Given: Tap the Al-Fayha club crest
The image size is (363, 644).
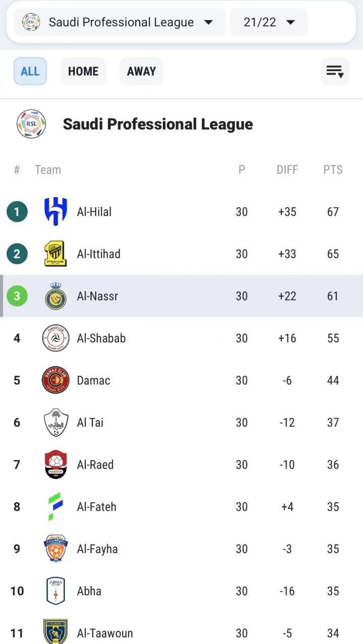Looking at the screenshot, I should [x=55, y=549].
